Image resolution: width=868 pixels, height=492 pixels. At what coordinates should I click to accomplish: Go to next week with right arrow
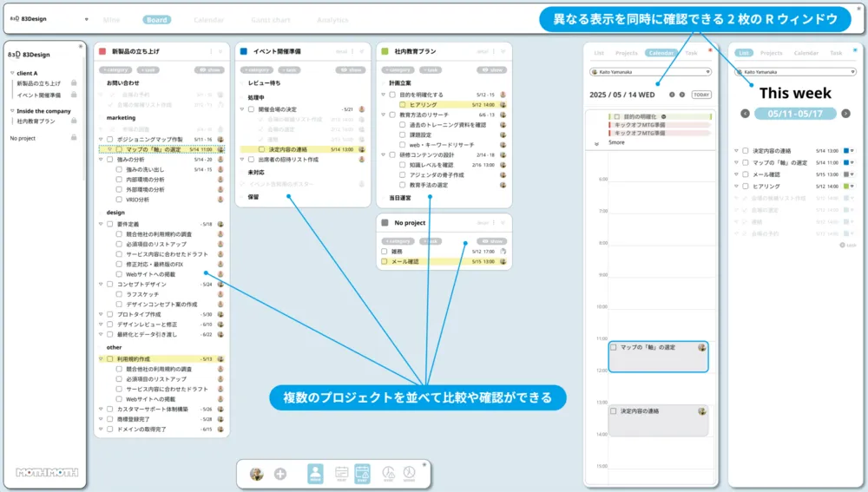845,114
